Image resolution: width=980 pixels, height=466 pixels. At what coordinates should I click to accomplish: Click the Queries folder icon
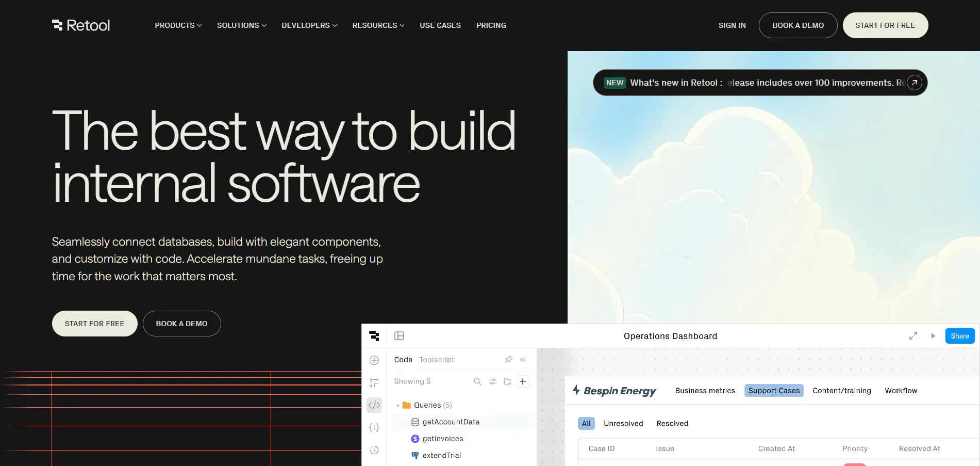point(407,405)
